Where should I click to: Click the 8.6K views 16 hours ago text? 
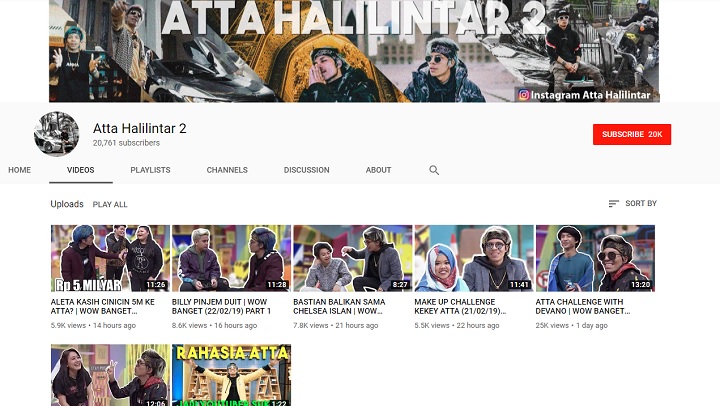214,325
